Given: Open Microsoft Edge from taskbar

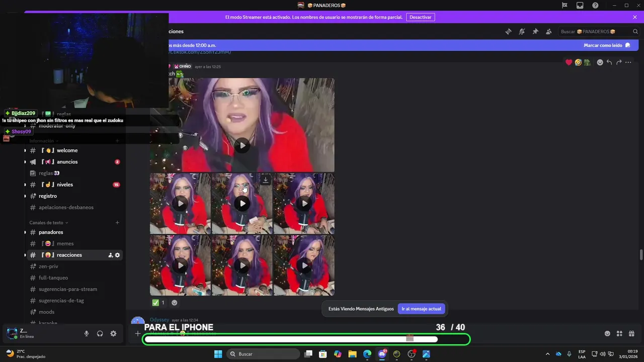Looking at the screenshot, I should (367, 354).
